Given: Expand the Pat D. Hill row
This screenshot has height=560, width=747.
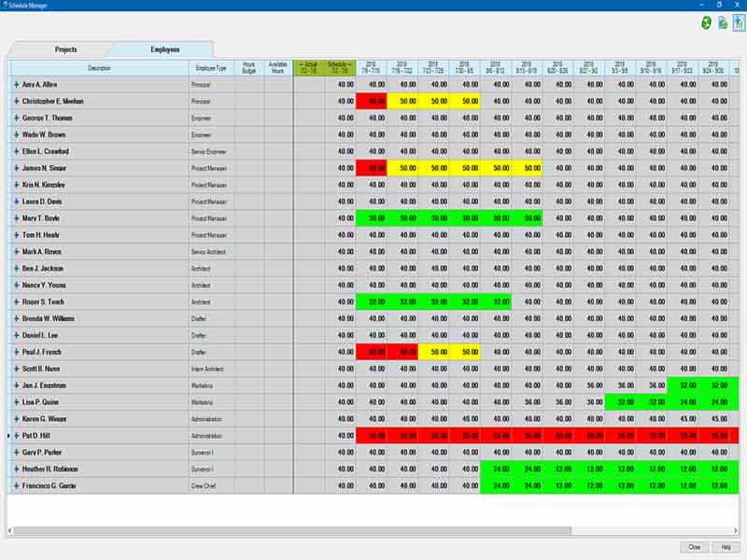Looking at the screenshot, I should pyautogui.click(x=16, y=436).
